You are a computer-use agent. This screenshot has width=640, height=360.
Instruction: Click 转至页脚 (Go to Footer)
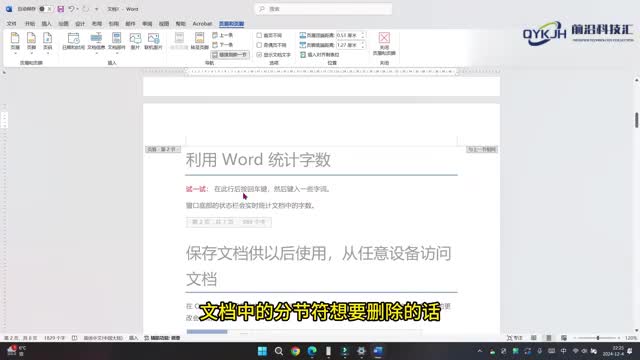point(199,41)
